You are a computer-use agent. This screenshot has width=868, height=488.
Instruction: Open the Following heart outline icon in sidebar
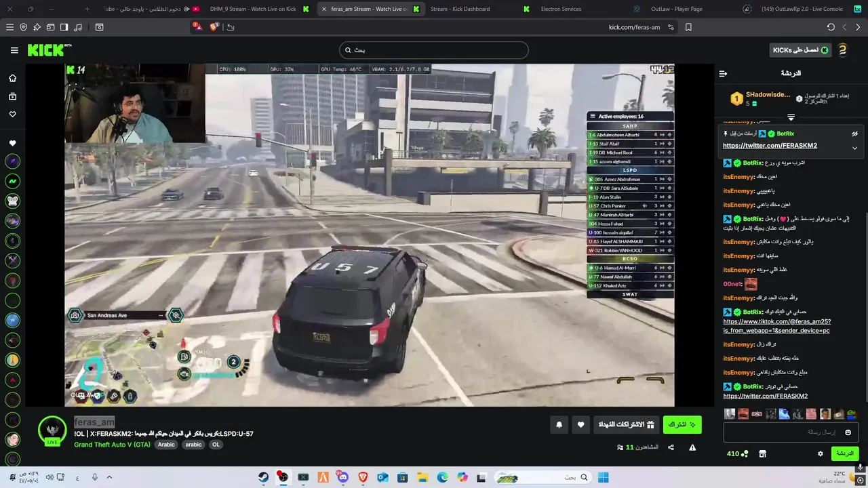(12, 114)
